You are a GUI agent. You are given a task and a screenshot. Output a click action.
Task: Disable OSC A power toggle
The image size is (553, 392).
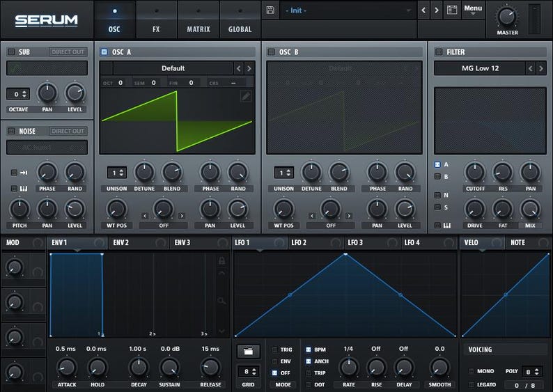tap(104, 52)
